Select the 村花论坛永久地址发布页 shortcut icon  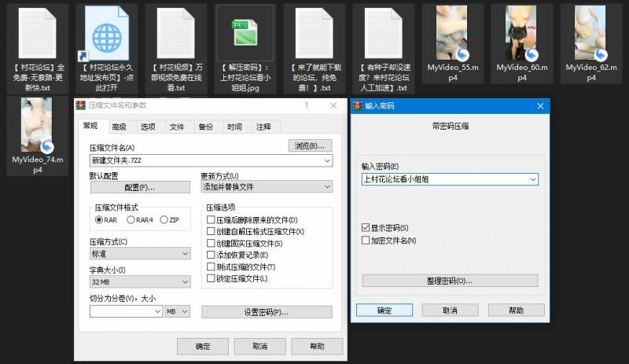[107, 33]
